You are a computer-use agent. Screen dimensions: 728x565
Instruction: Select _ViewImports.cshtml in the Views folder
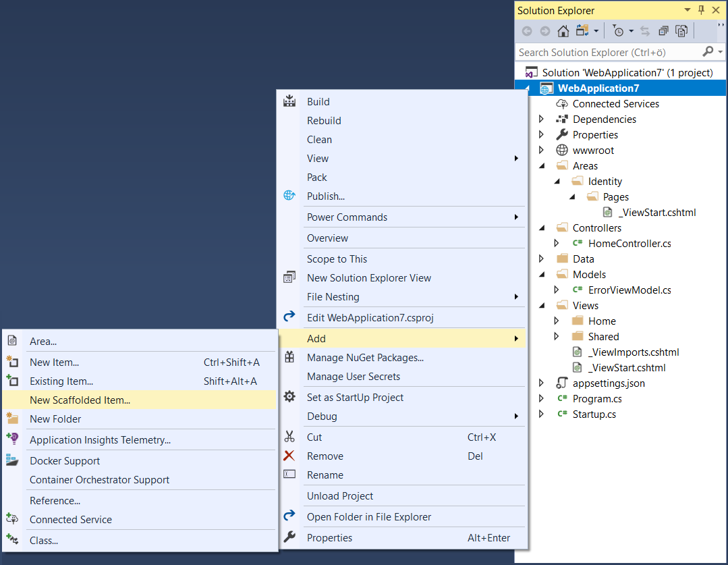[x=634, y=352]
